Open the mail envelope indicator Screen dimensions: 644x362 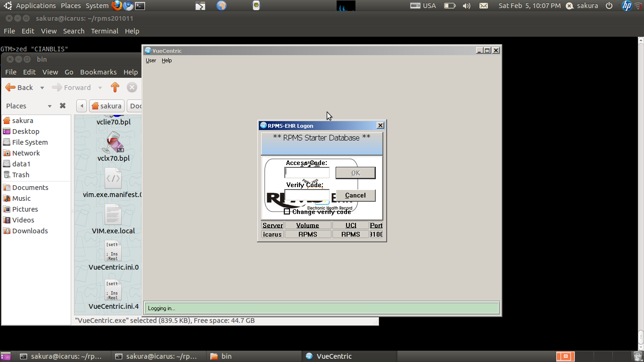click(x=484, y=6)
